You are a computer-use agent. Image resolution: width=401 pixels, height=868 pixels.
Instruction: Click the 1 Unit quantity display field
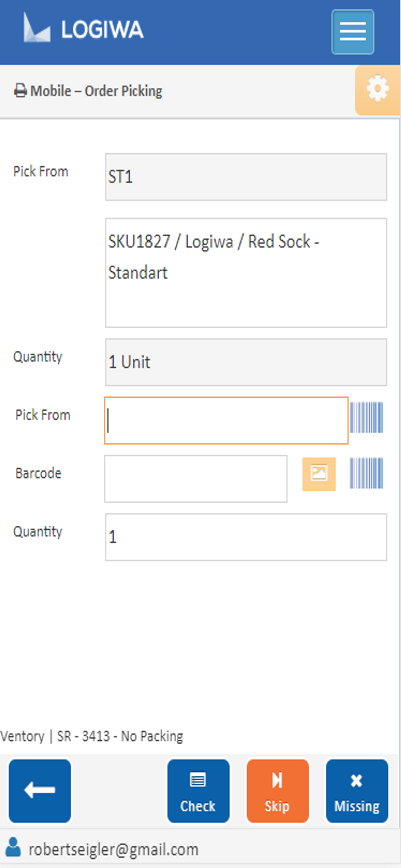pyautogui.click(x=246, y=362)
